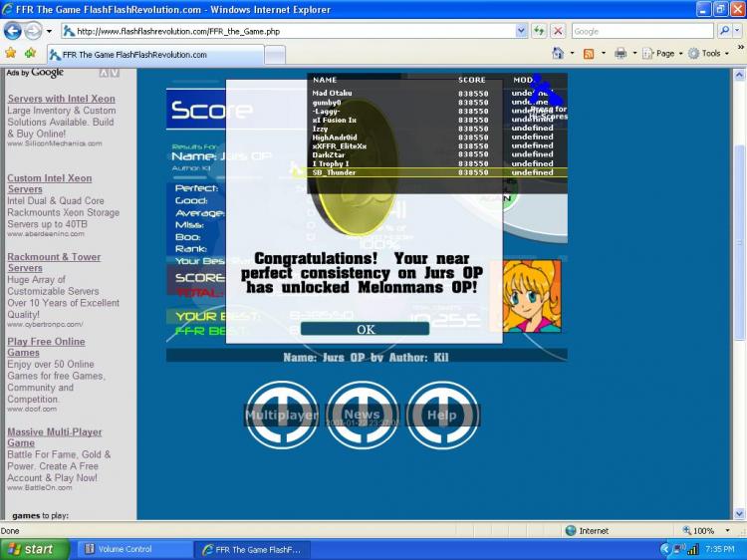
Task: Expand the Print options dropdown arrow
Action: [x=634, y=54]
